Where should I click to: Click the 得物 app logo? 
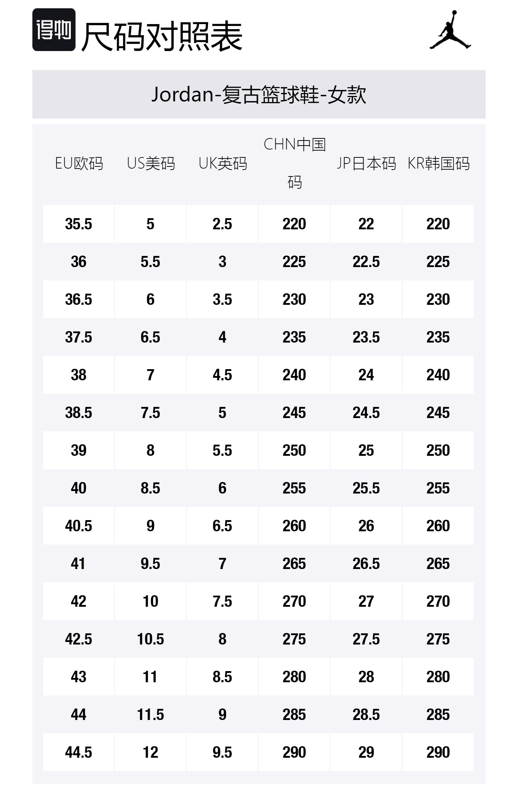tap(54, 30)
